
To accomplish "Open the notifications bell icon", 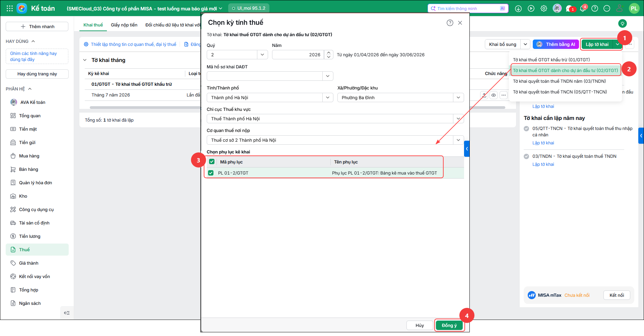I will [x=583, y=8].
